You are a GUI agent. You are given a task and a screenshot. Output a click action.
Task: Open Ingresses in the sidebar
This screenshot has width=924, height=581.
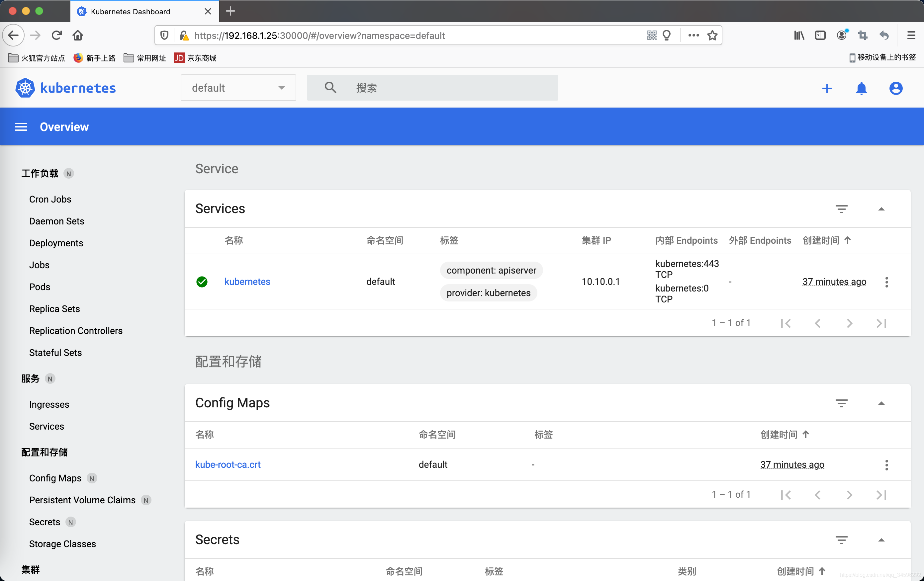point(49,405)
